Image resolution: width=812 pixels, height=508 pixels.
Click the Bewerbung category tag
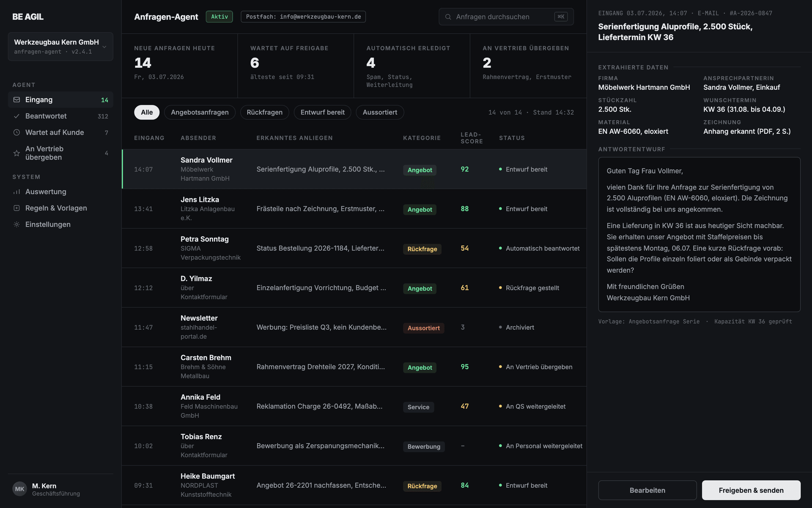424,447
